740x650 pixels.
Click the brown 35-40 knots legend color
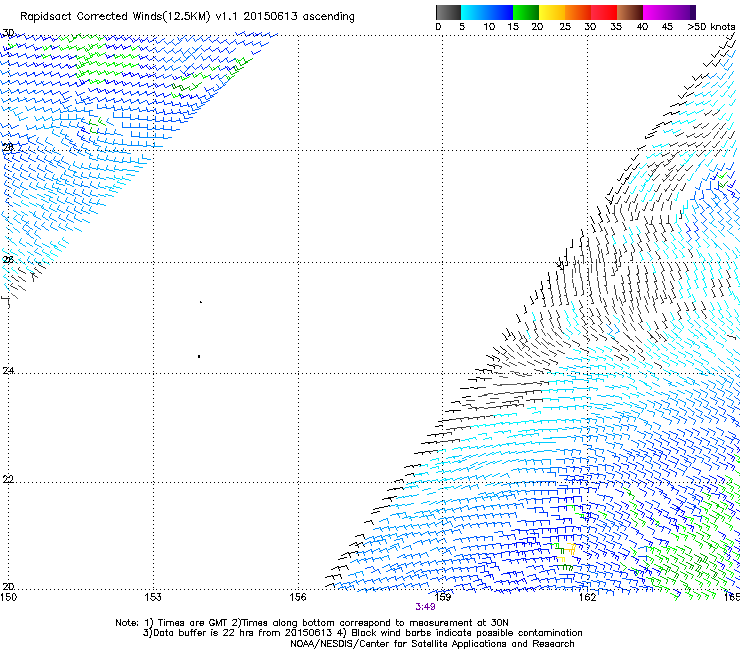[x=630, y=12]
